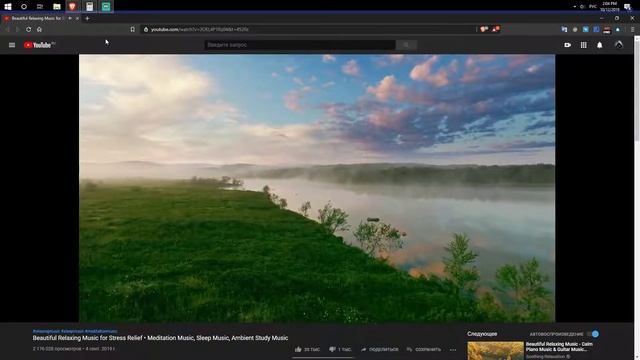
Task: Click the YouTube search input field
Action: point(300,45)
